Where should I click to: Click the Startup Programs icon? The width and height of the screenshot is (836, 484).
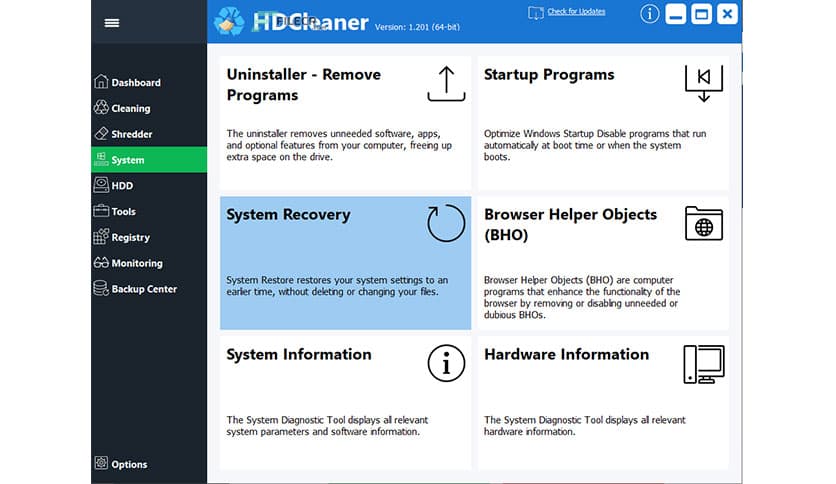[704, 83]
